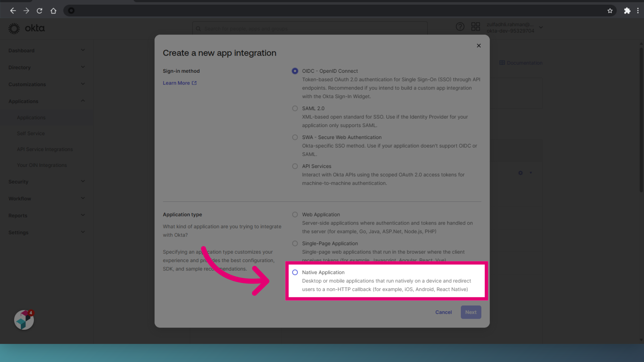Click the Cancel button
The height and width of the screenshot is (362, 644).
click(443, 312)
